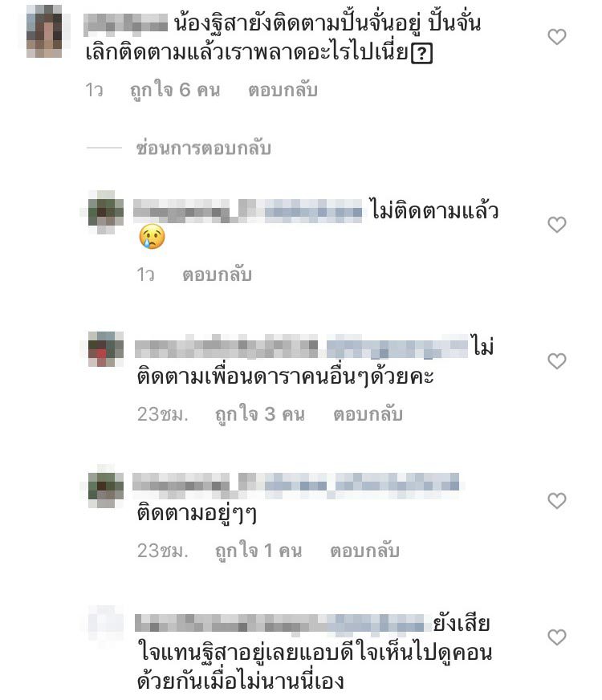View who liked: ถูกใจ 3 คน

[260, 414]
